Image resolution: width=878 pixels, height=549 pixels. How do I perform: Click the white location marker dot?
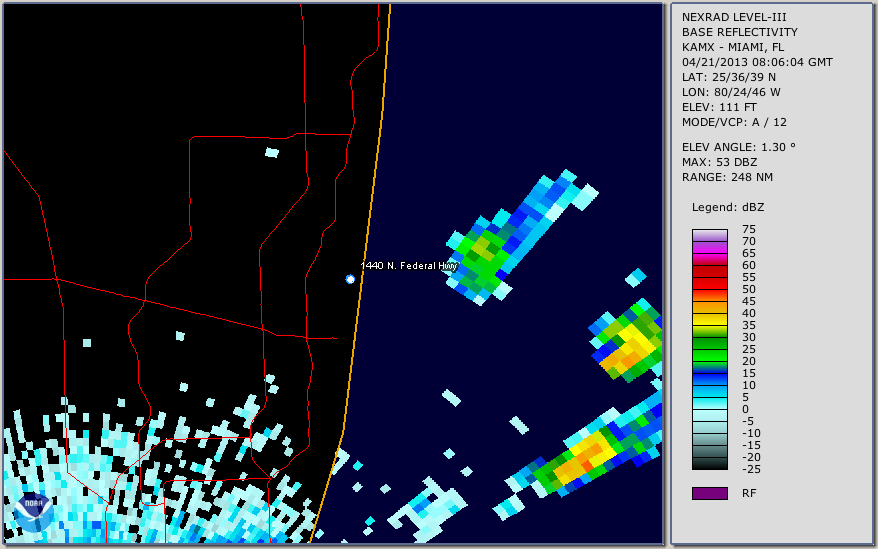click(x=350, y=279)
